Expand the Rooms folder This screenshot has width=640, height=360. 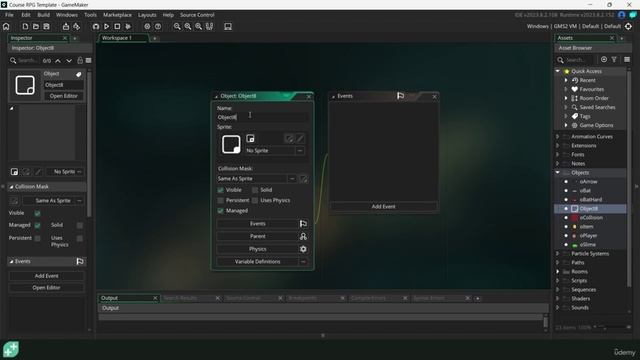click(x=558, y=271)
